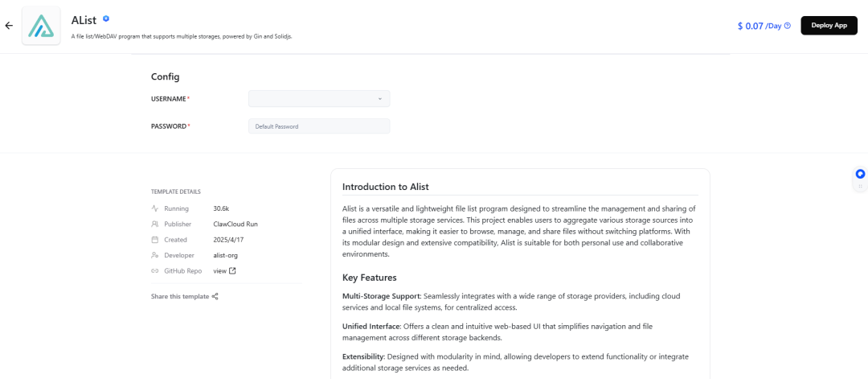The image size is (868, 379).
Task: Open the price help question-mark icon
Action: (788, 26)
